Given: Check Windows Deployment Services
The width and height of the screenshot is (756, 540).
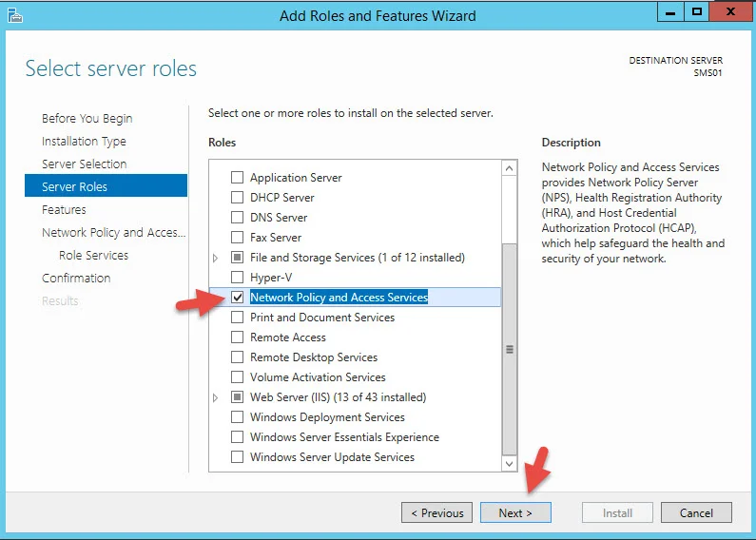Looking at the screenshot, I should tap(237, 417).
